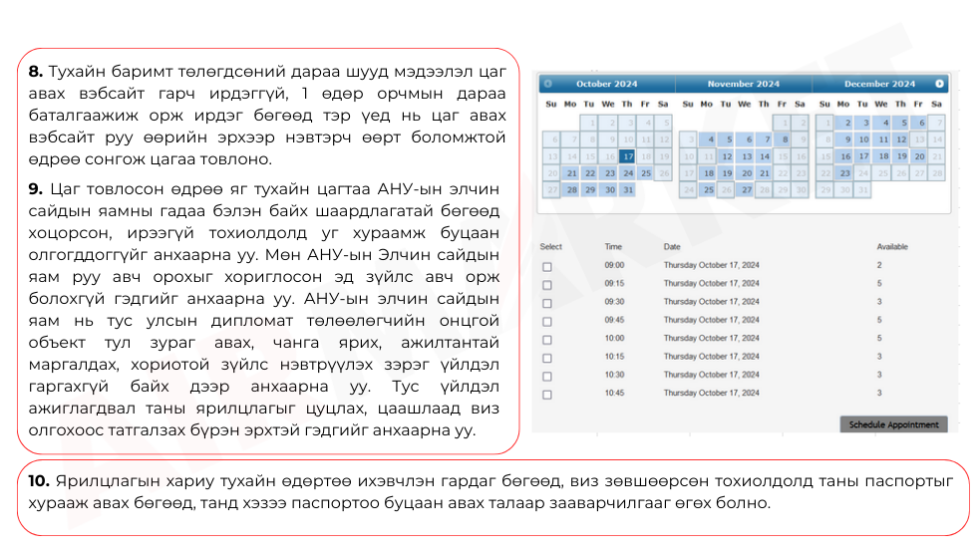Image resolution: width=980 pixels, height=552 pixels.
Task: Pick November 25 in the calendar
Action: [x=708, y=190]
